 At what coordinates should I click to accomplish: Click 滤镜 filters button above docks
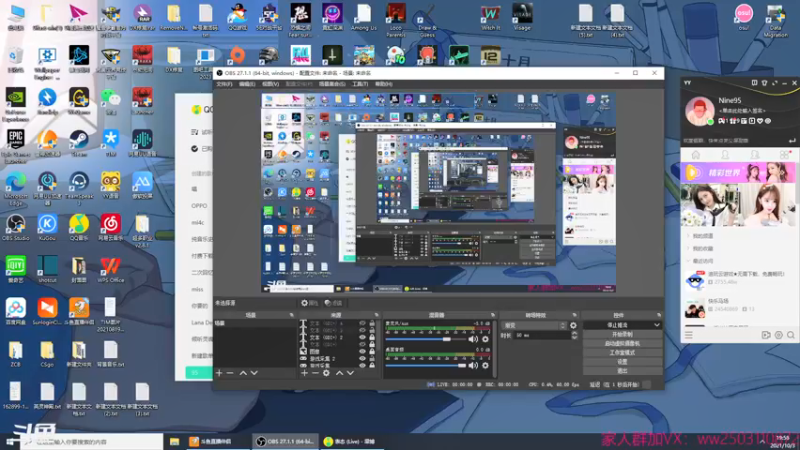click(x=334, y=303)
